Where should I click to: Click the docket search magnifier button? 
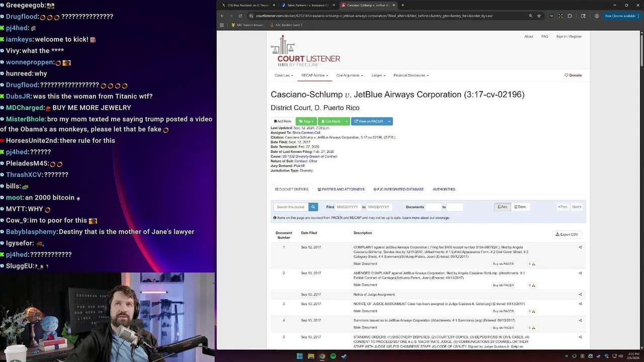(313, 207)
